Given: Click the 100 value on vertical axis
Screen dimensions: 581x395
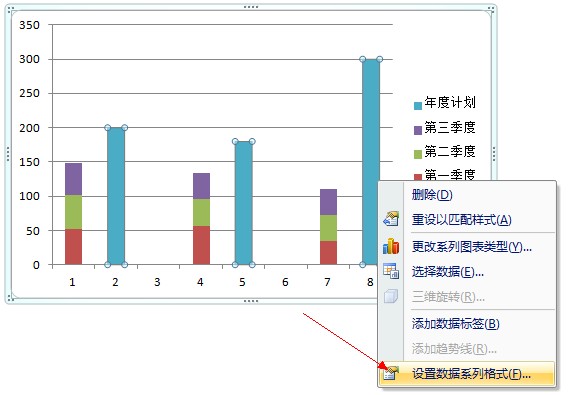Looking at the screenshot, I should click(29, 196).
